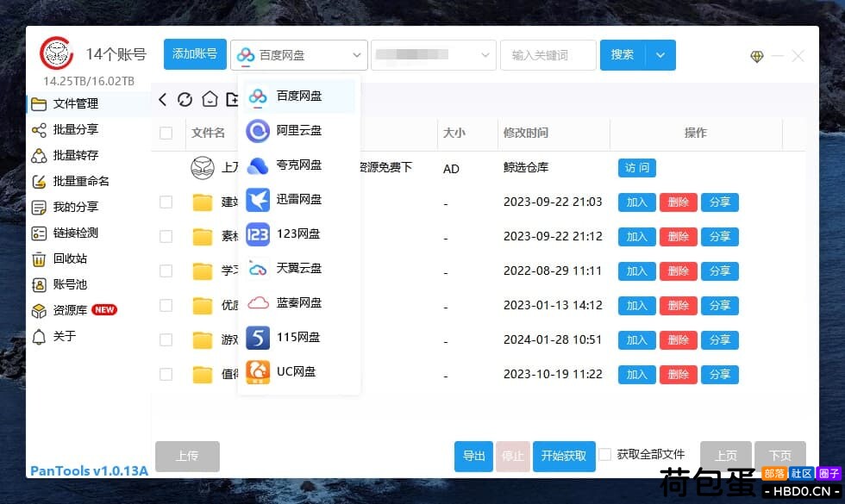Open the 我的分享 sidebar section
Image resolution: width=845 pixels, height=504 pixels.
click(x=88, y=207)
